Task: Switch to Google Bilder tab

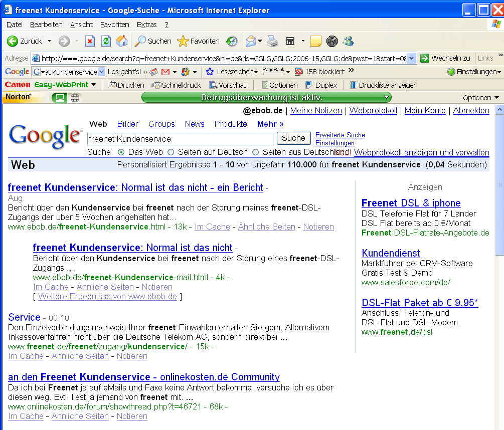Action: tap(127, 124)
